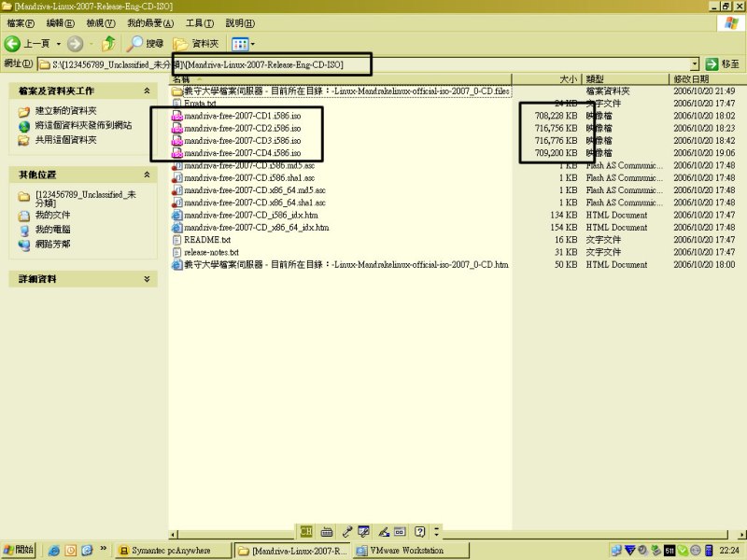This screenshot has width=747, height=560.
Task: Collapse the Other Places panel chevron
Action: pos(147,175)
